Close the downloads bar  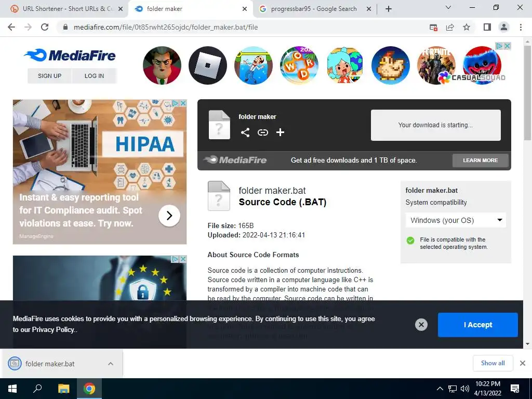tap(523, 363)
